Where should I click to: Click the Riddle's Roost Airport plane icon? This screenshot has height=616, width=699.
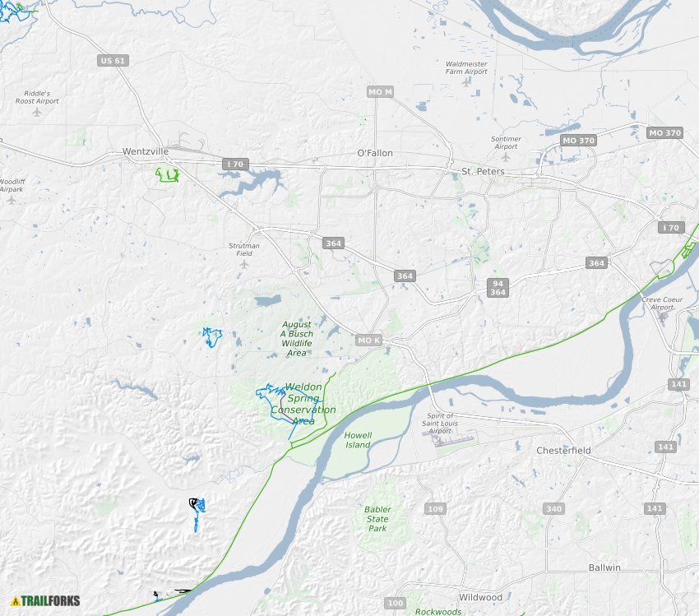(37, 112)
